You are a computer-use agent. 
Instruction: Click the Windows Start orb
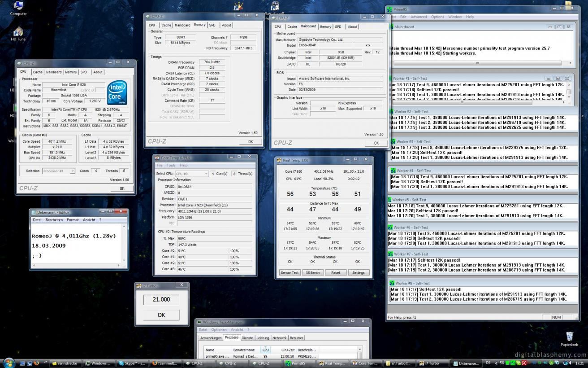click(9, 363)
